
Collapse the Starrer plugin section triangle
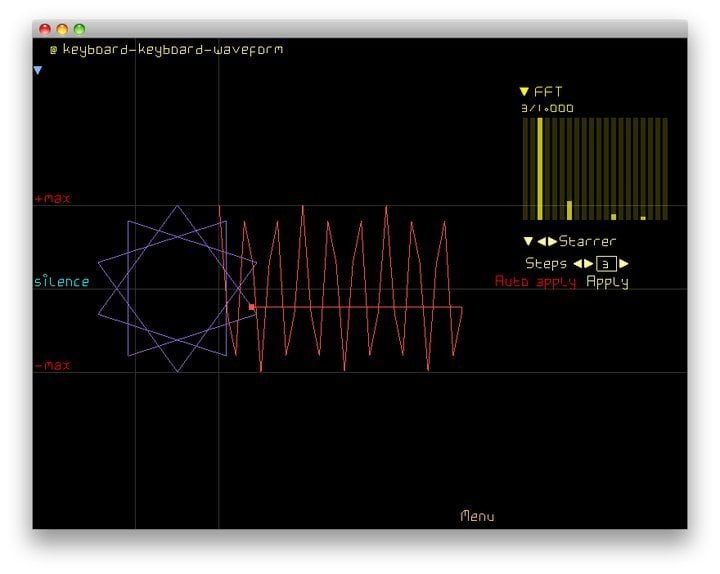point(528,241)
